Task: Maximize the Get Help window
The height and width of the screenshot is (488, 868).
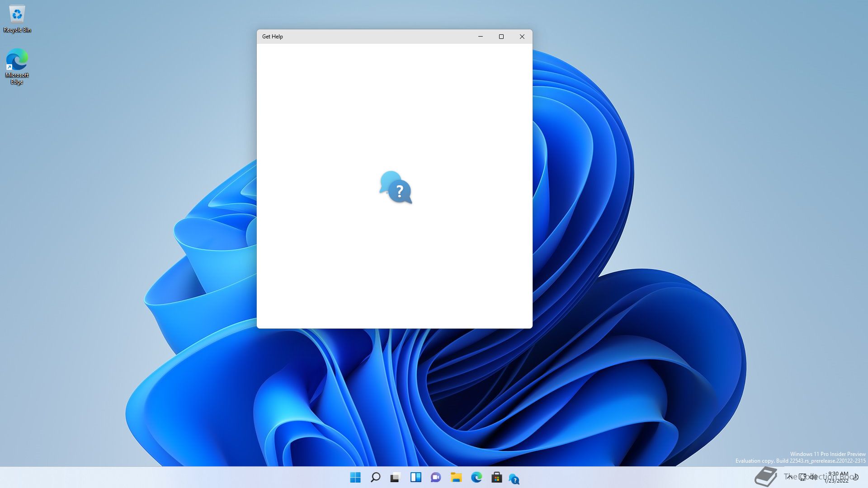Action: (501, 37)
